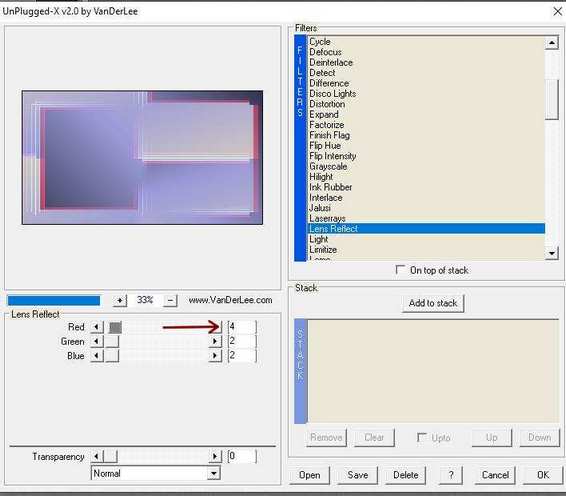This screenshot has height=496, width=566.
Task: Click the highlighted Lens Reflect filter
Action: coord(426,229)
